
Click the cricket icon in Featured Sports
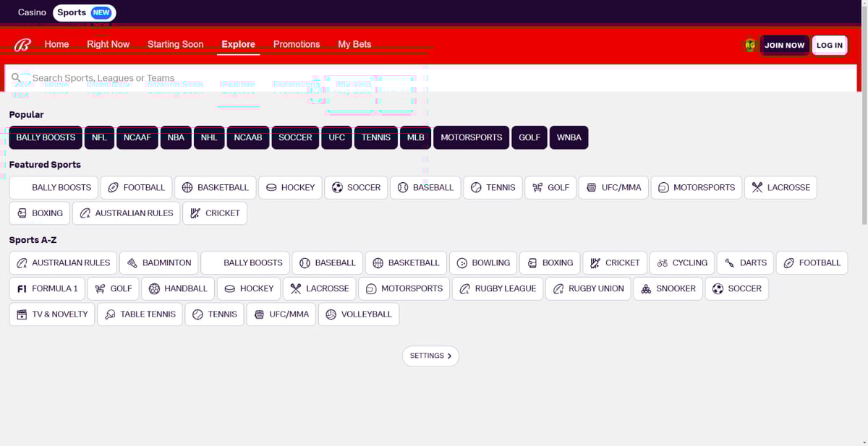point(195,214)
